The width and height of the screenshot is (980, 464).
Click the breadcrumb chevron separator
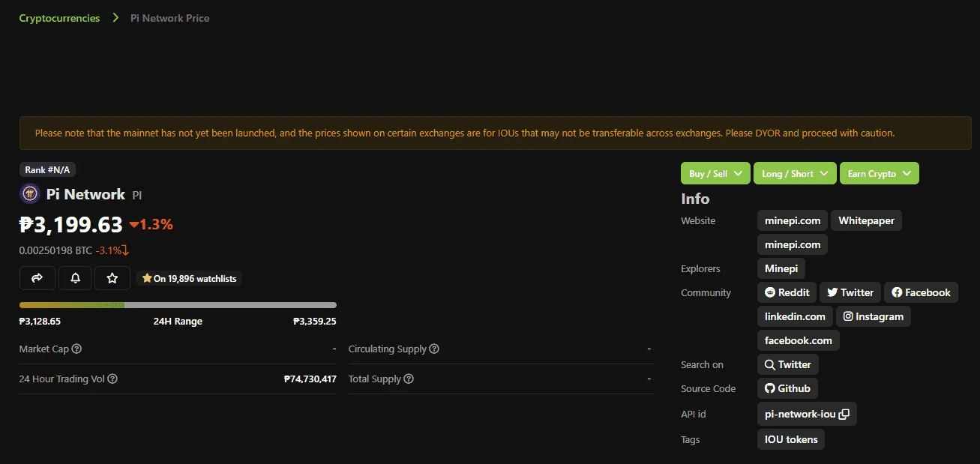point(115,18)
